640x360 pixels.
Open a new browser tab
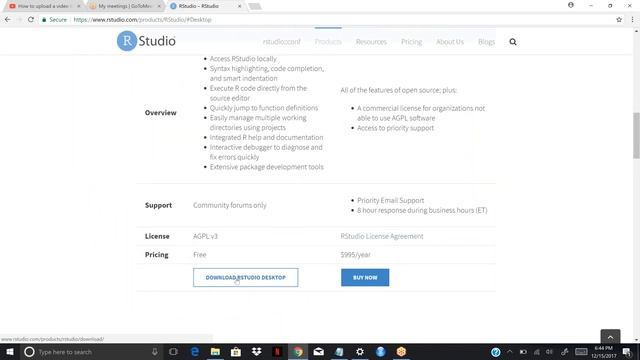point(255,6)
